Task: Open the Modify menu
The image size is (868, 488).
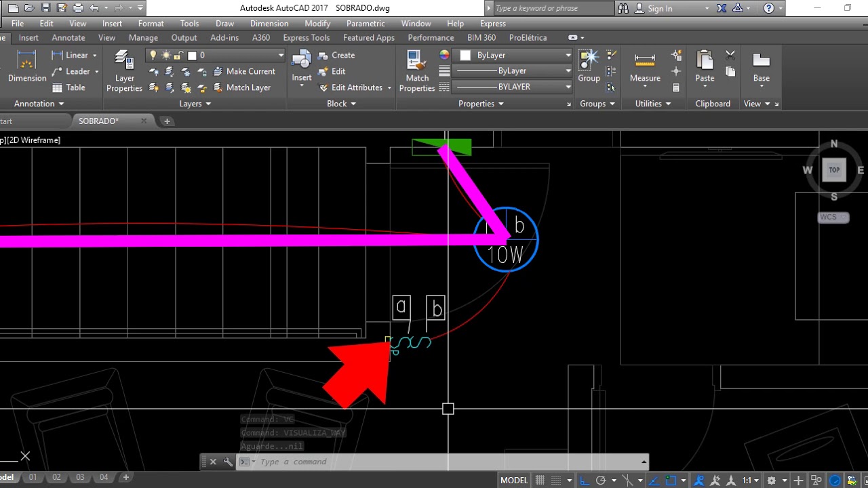Action: click(317, 24)
